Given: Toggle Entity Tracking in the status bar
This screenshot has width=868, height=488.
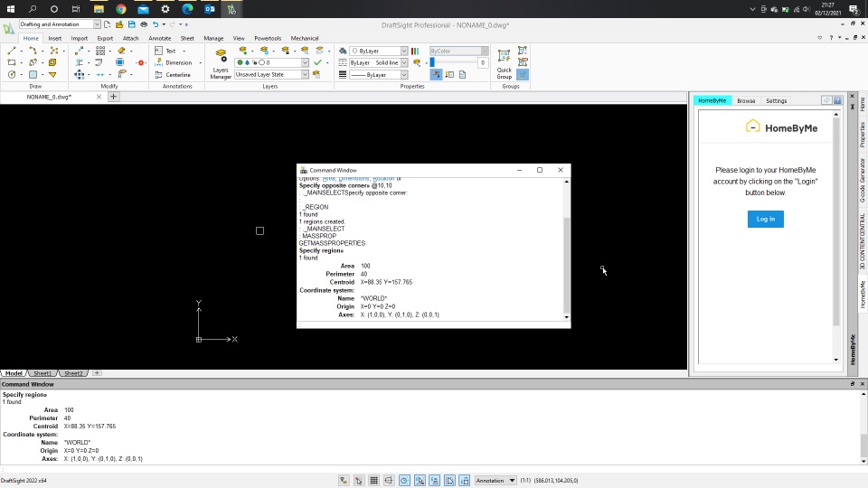Looking at the screenshot, I should [435, 480].
